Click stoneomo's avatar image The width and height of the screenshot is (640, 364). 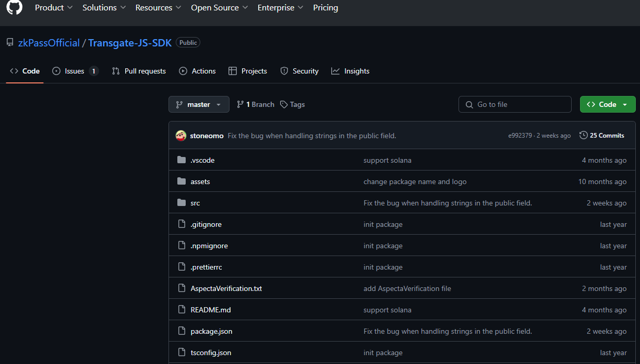coord(181,136)
